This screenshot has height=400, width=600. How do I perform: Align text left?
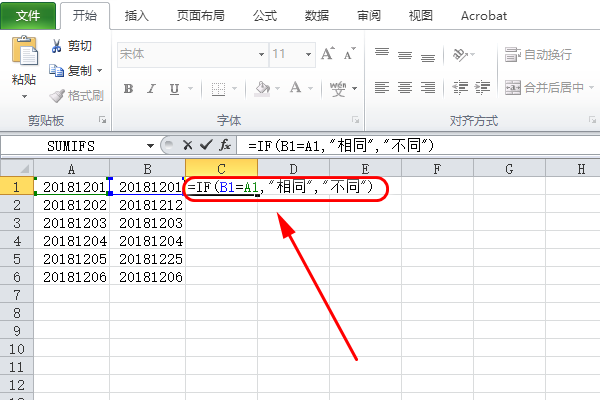pos(382,88)
